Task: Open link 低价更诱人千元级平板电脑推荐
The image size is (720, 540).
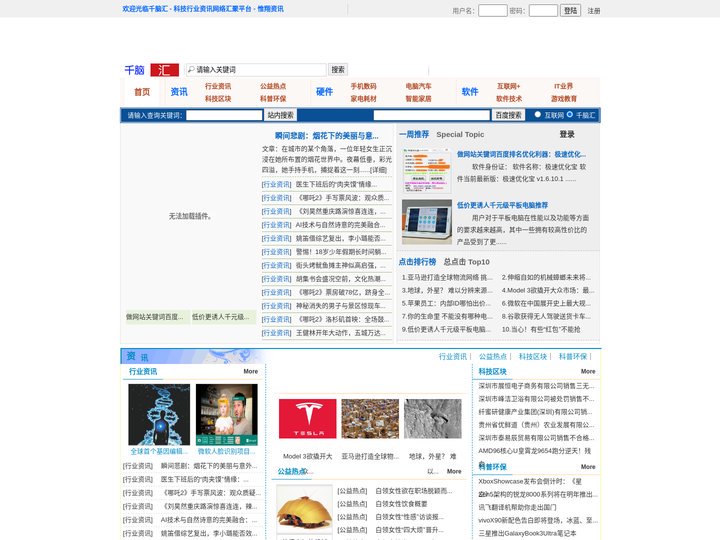Action: pyautogui.click(x=502, y=205)
